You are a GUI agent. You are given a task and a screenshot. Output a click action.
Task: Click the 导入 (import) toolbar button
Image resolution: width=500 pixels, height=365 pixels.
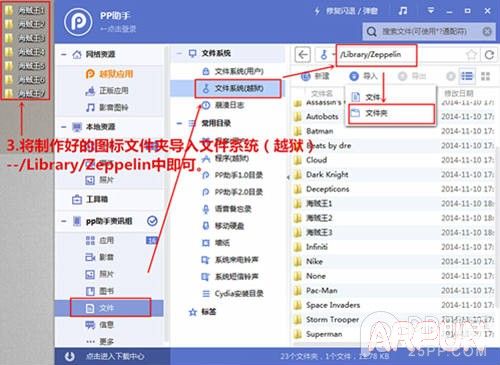coord(363,76)
